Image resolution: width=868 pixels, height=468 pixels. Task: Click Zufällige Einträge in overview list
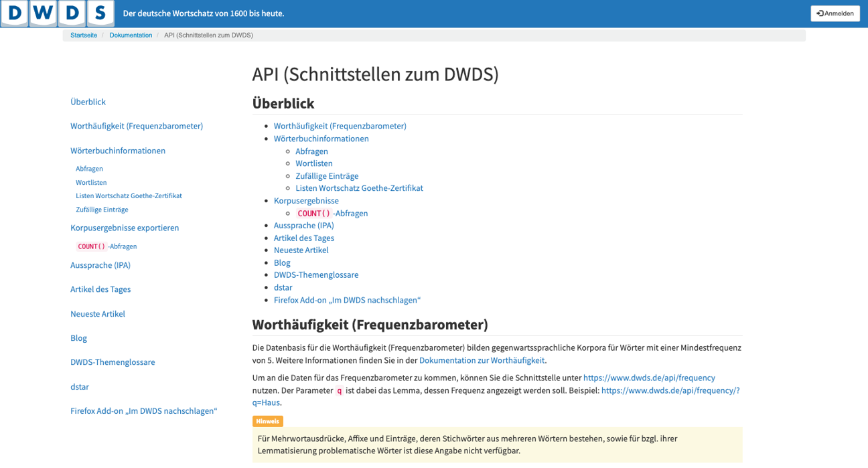[x=327, y=176]
